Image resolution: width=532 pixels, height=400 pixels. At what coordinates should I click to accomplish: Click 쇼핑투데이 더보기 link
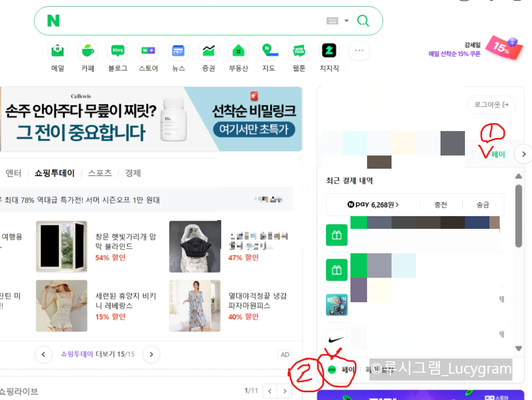(98, 354)
